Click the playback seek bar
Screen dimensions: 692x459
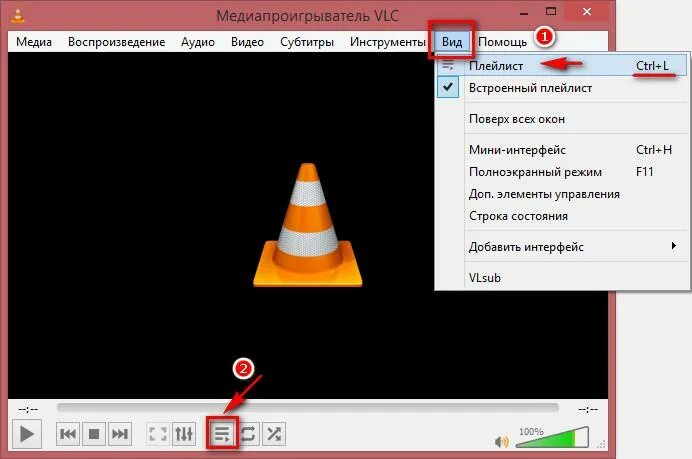308,408
